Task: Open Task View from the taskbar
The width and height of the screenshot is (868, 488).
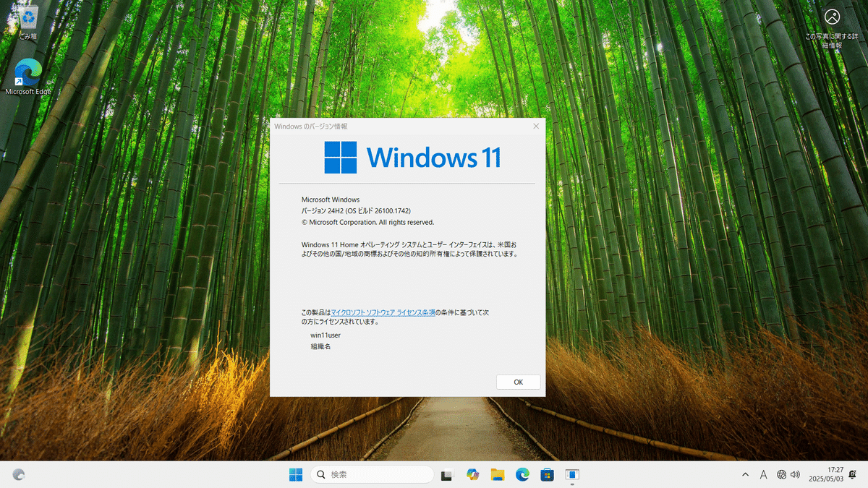Action: pos(446,474)
